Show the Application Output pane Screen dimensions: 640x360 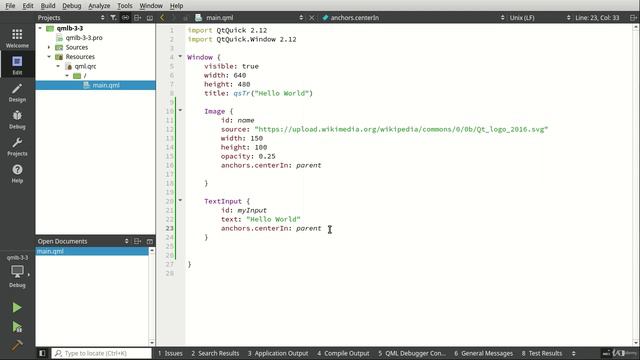278,353
